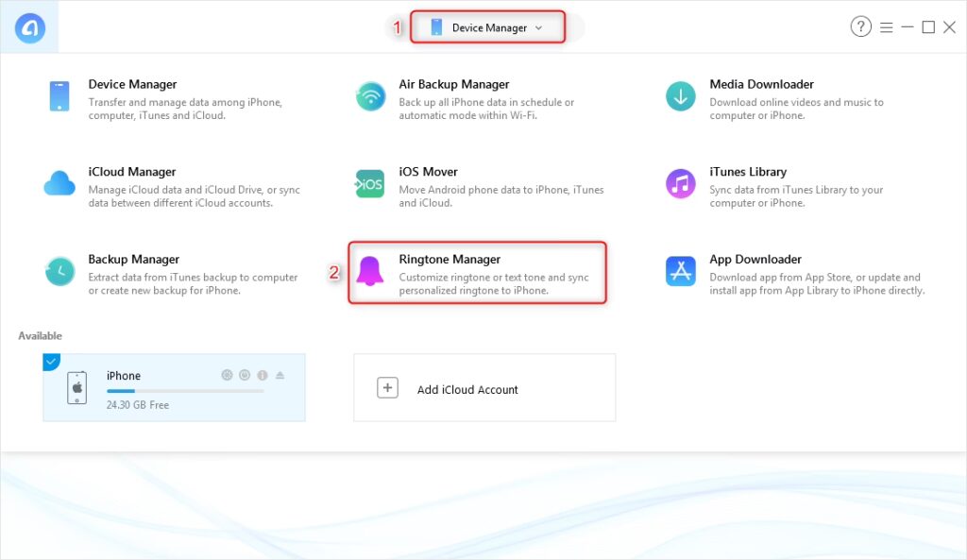The width and height of the screenshot is (967, 560).
Task: Open the Device Manager dropdown at top
Action: (488, 27)
